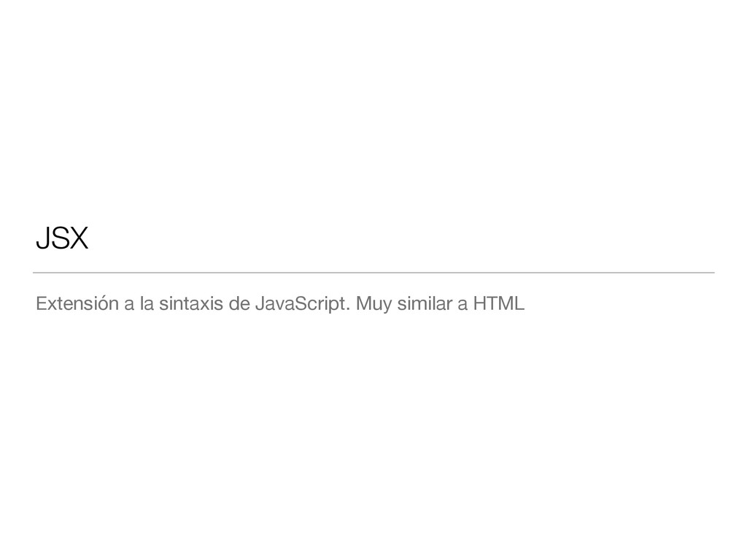The image size is (747, 560).
Task: Select the word "similar"
Action: point(425,303)
